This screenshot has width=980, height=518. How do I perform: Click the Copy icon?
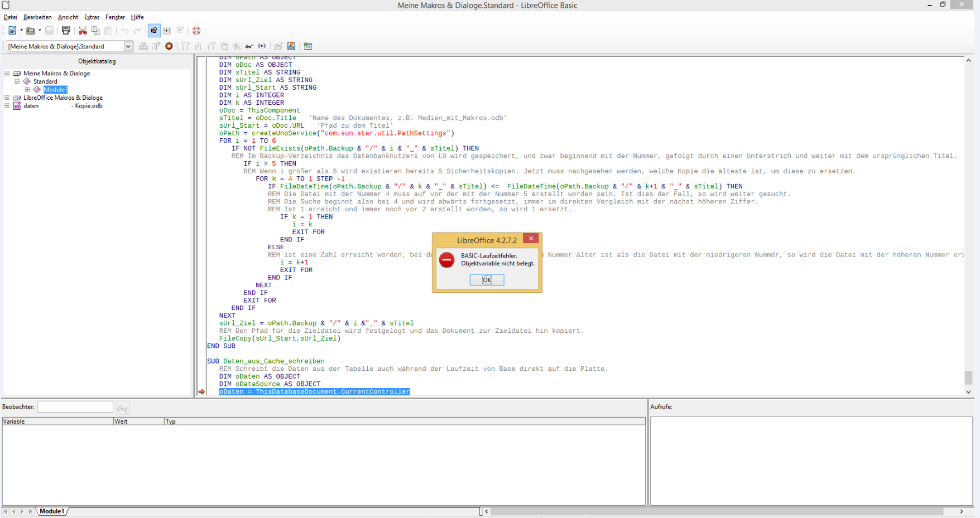[x=95, y=31]
